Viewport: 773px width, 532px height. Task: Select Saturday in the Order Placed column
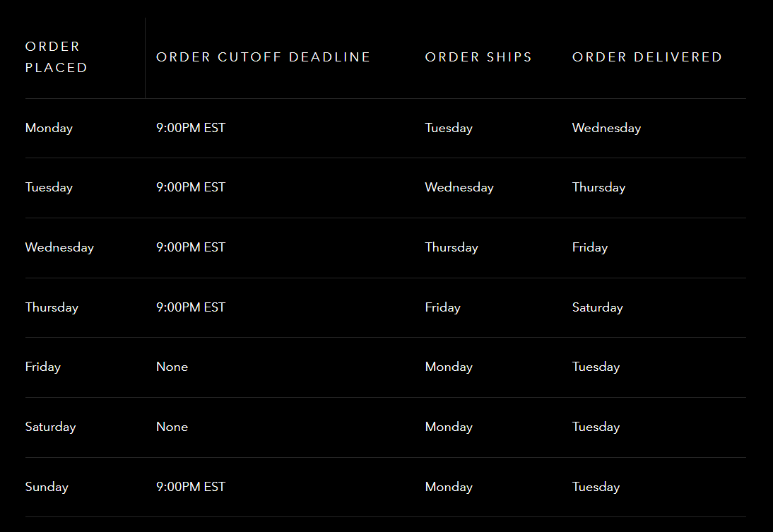(x=50, y=427)
